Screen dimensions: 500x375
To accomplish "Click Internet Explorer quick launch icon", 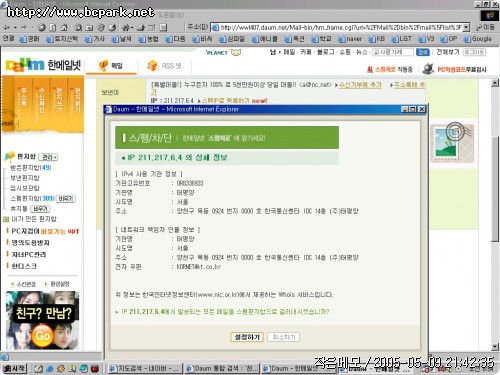I will click(x=50, y=369).
